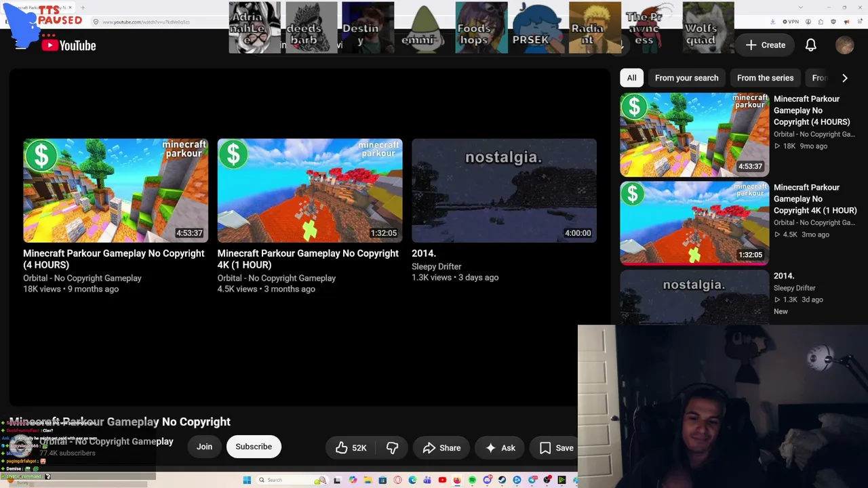Open sidebar title Minecraft Parkour Gameplay No Copyright (4 HOURS)
Viewport: 868px width, 488px height.
tap(812, 110)
